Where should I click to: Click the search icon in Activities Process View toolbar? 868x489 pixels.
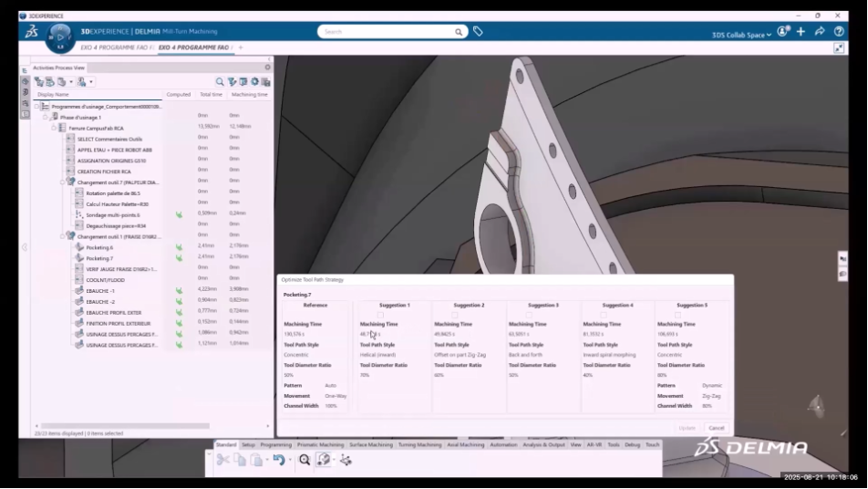point(220,82)
